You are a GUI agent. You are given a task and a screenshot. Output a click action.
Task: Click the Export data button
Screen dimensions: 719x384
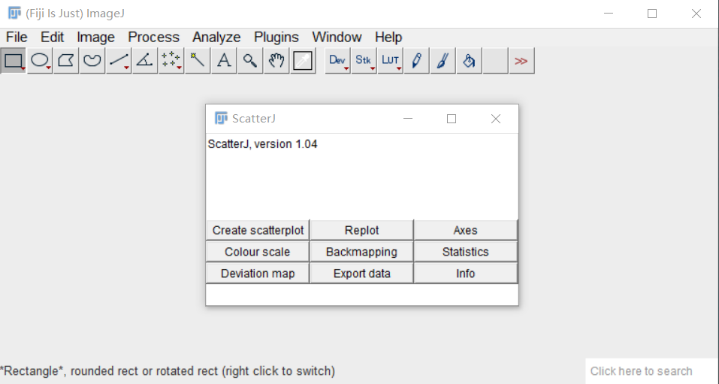pyautogui.click(x=362, y=273)
